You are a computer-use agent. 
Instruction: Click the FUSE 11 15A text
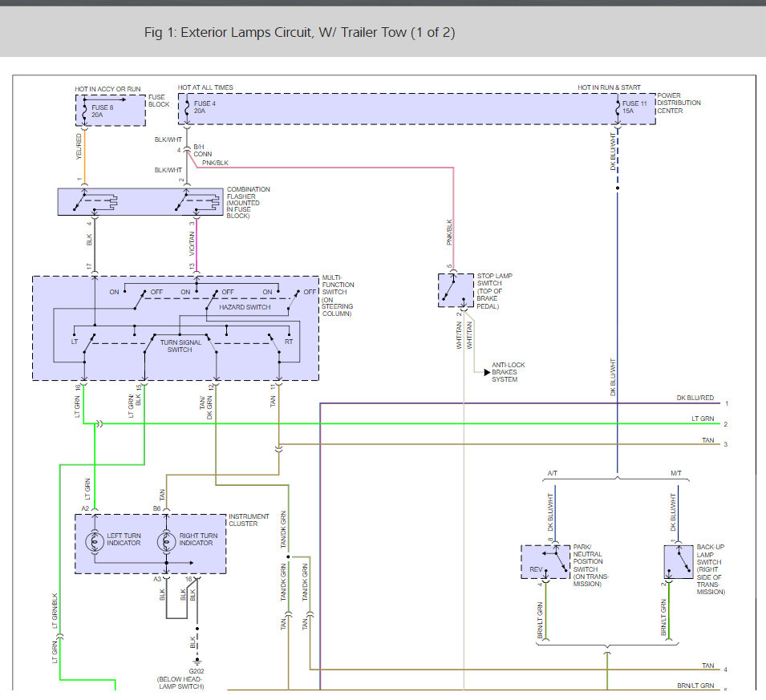click(x=634, y=107)
